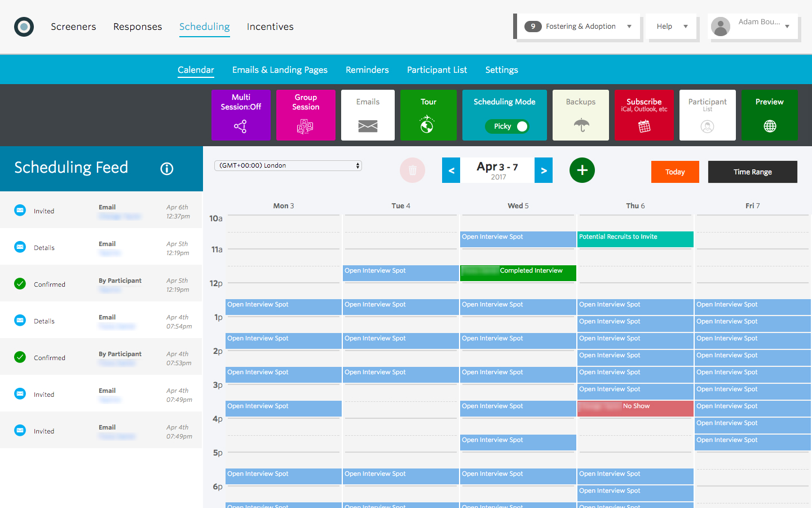Open the Group Session tile
This screenshot has height=508, width=812.
coord(306,115)
